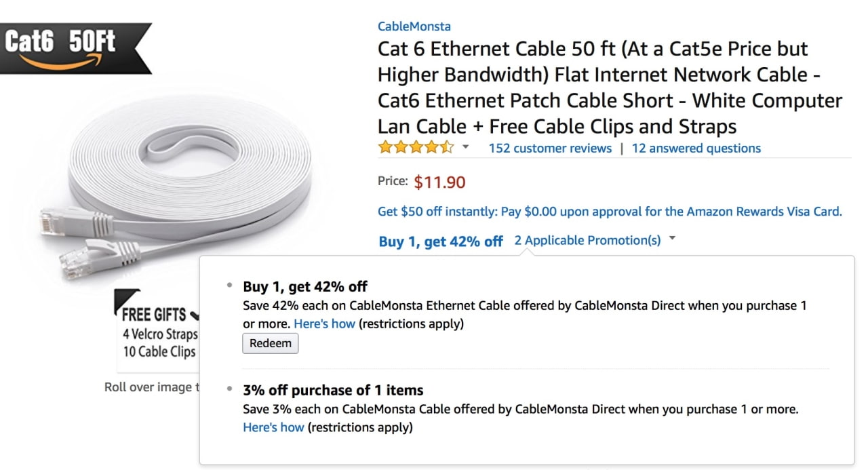The height and width of the screenshot is (470, 868).
Task: View the 152 customer reviews
Action: 549,148
